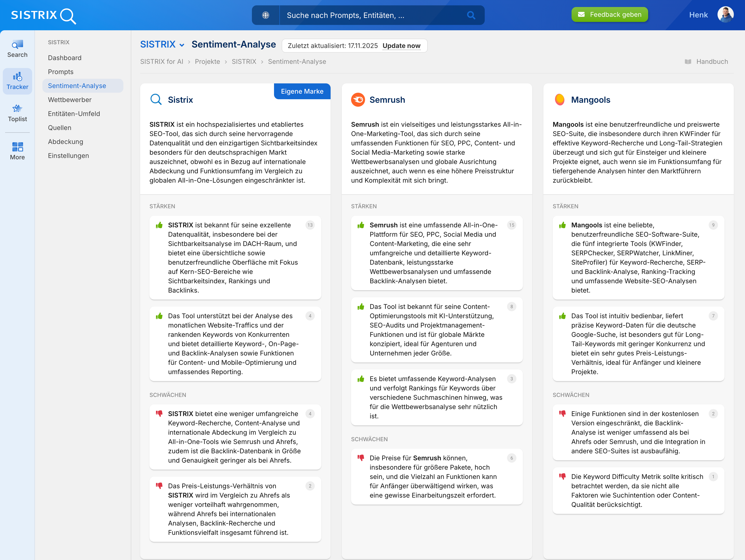Open the Handbuch manual icon
The image size is (745, 560).
tap(688, 61)
